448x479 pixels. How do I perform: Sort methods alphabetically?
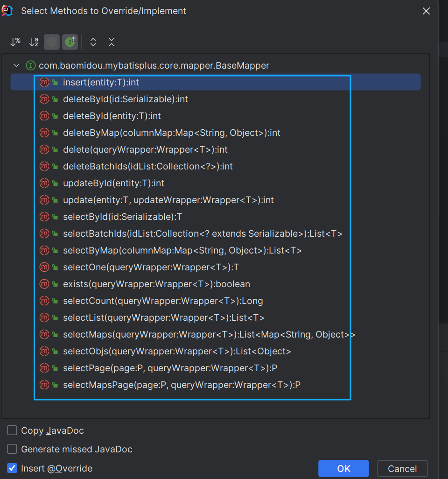click(34, 42)
